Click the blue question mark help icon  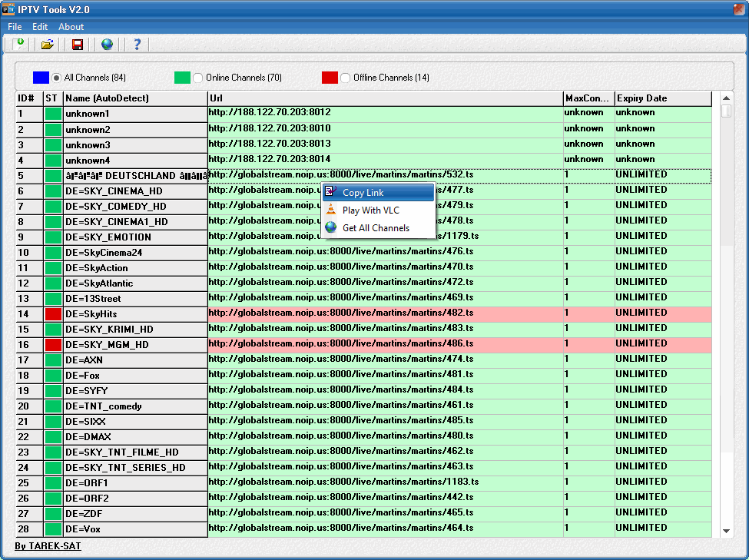pyautogui.click(x=137, y=45)
